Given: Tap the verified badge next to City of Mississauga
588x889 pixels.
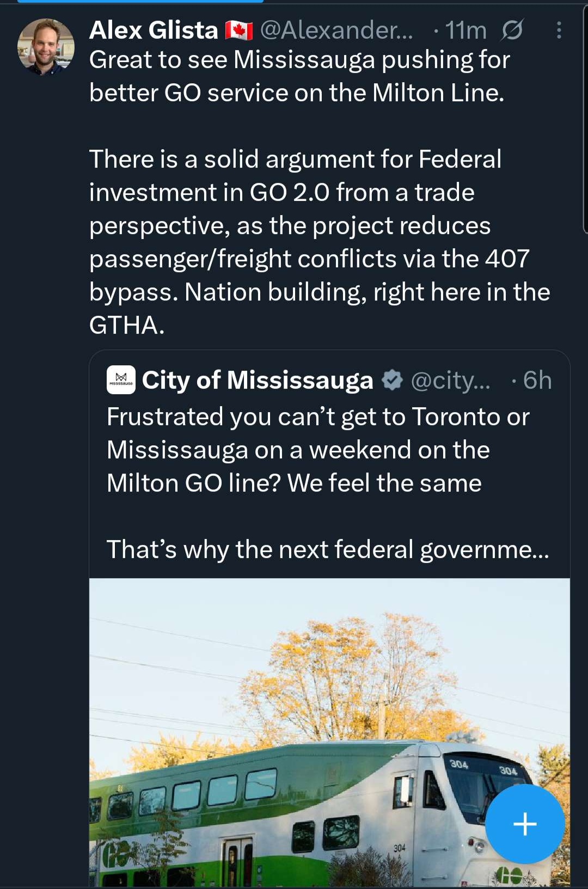Looking at the screenshot, I should pos(392,380).
